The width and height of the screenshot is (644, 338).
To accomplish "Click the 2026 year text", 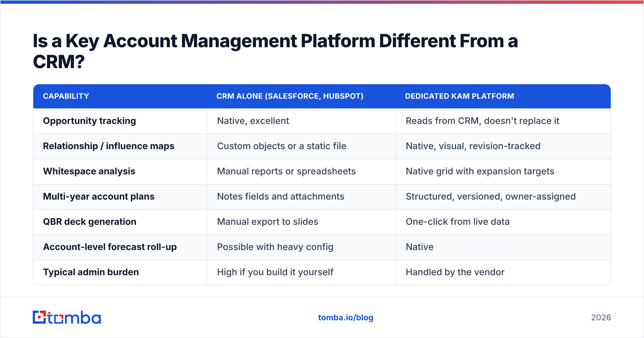I will tap(601, 318).
